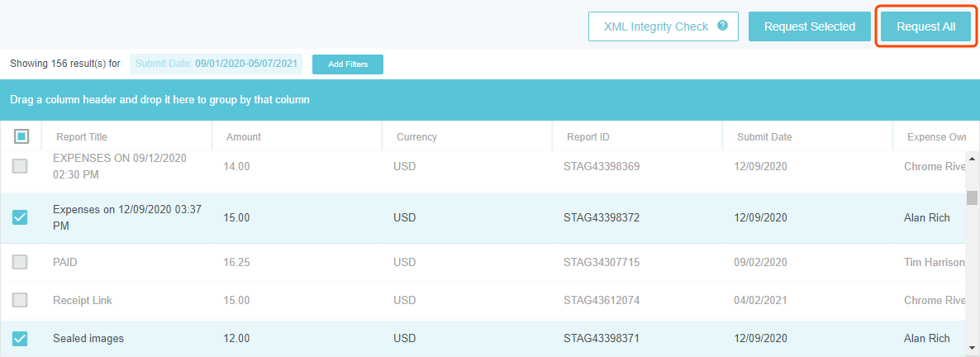Uncheck the Sealed images report checkbox
The width and height of the screenshot is (980, 357).
pyautogui.click(x=20, y=338)
